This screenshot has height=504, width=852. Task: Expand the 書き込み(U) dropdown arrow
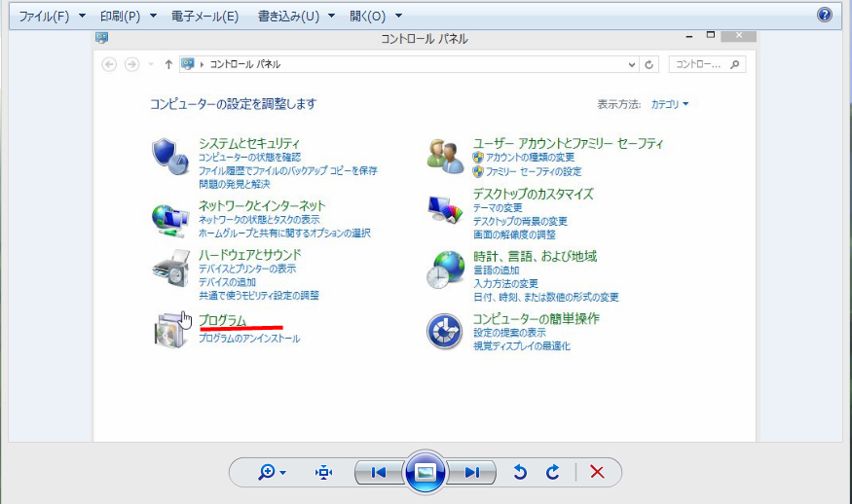click(331, 16)
